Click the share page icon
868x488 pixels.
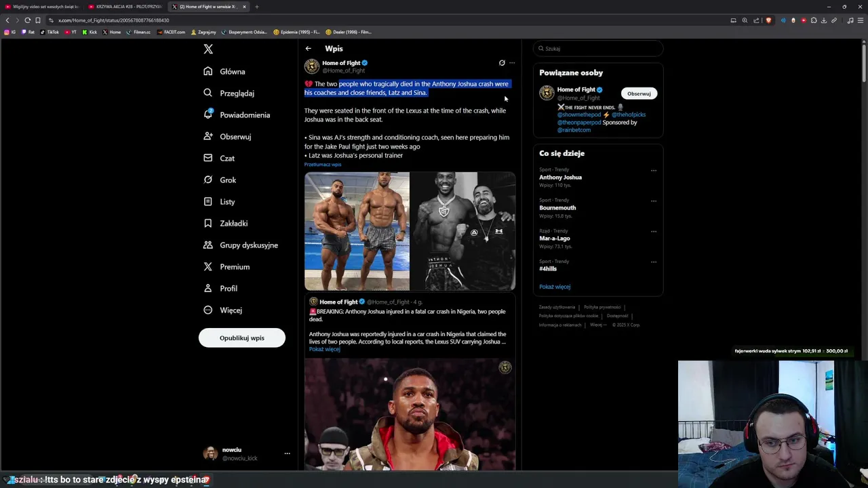tap(756, 20)
